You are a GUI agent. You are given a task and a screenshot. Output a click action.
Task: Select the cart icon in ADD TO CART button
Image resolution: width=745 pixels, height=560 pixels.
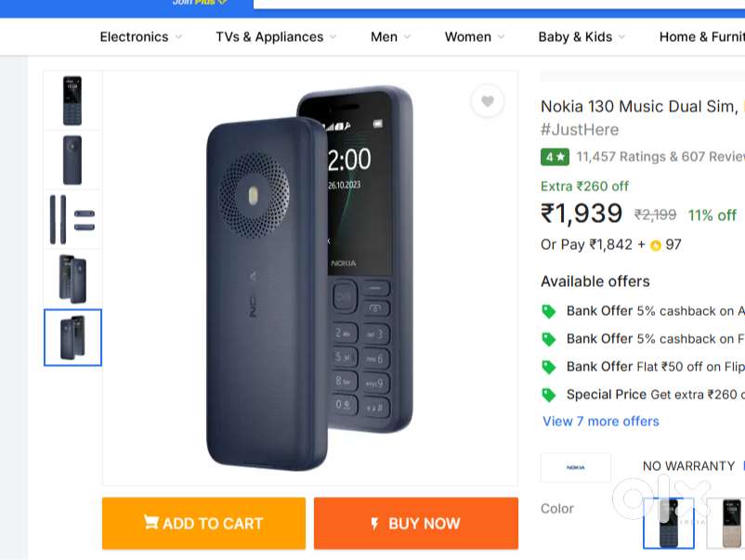coord(152,523)
